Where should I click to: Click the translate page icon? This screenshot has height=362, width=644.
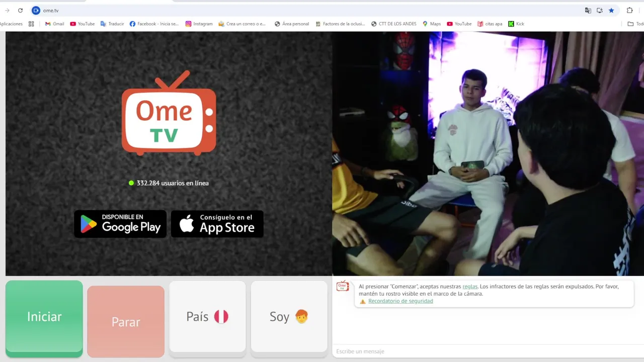(x=588, y=10)
